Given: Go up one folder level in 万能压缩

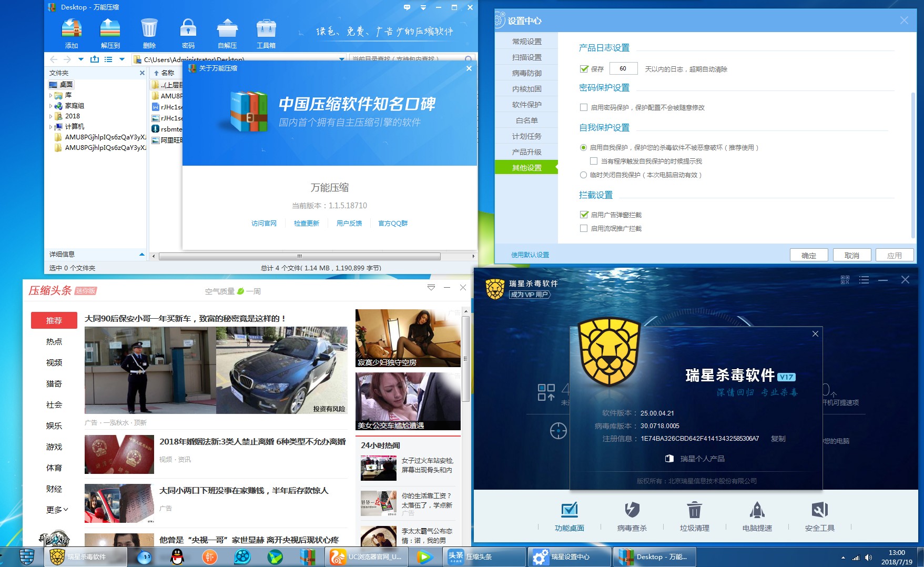Looking at the screenshot, I should tap(95, 59).
